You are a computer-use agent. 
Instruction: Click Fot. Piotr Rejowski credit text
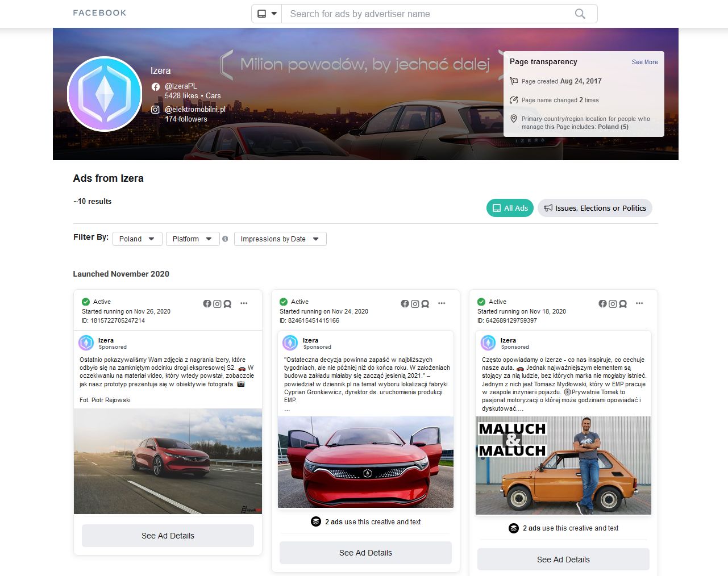click(105, 400)
